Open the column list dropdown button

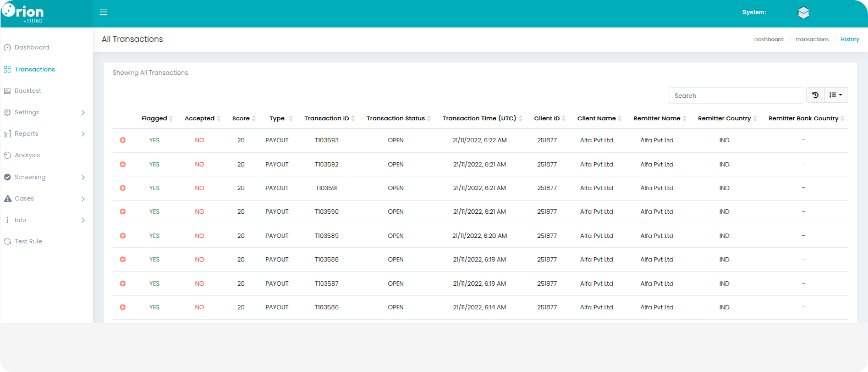[836, 95]
